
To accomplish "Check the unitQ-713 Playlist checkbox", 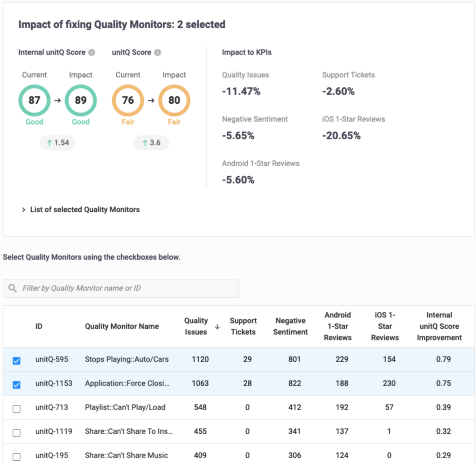I will click(16, 408).
